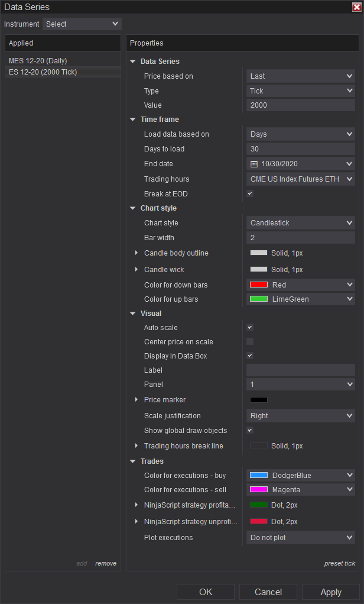The width and height of the screenshot is (364, 604).
Task: Expand the Candle body outline settings
Action: pos(137,253)
